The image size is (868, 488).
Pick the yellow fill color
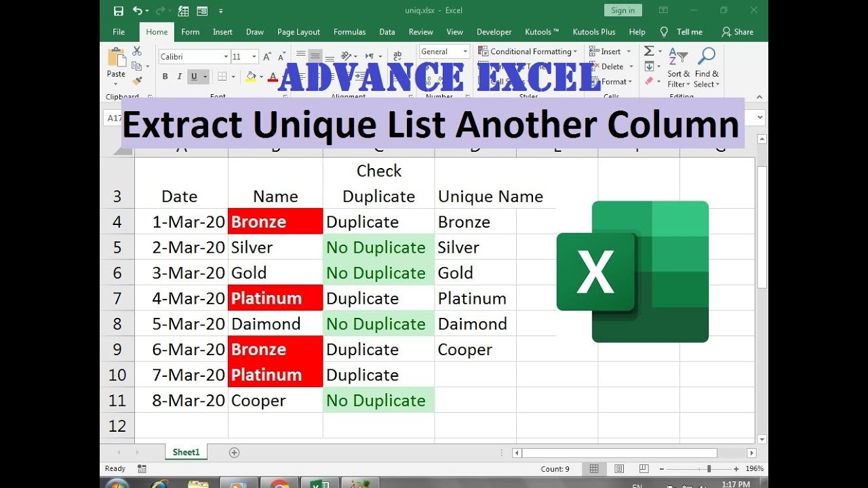pyautogui.click(x=251, y=77)
